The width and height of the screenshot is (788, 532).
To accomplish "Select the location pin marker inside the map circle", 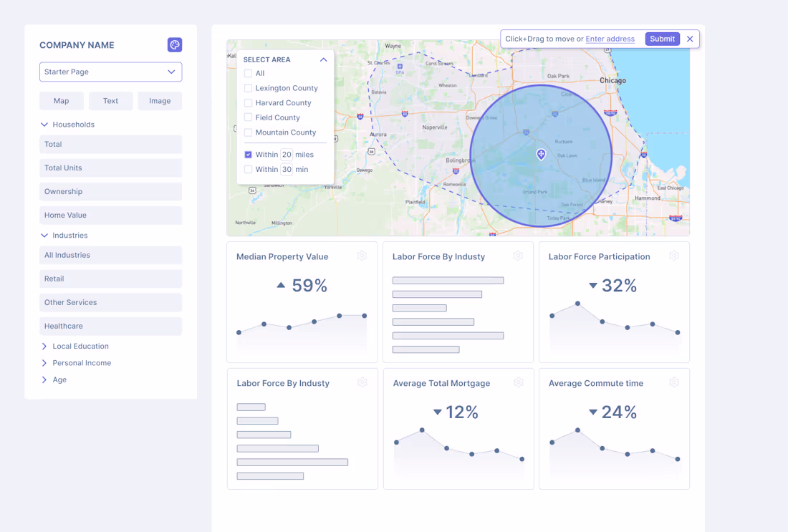I will 541,154.
